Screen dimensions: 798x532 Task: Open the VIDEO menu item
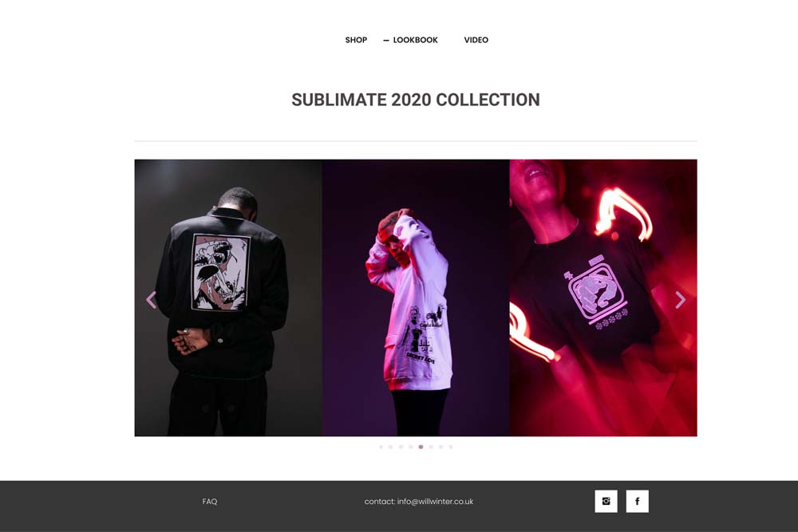click(x=476, y=40)
